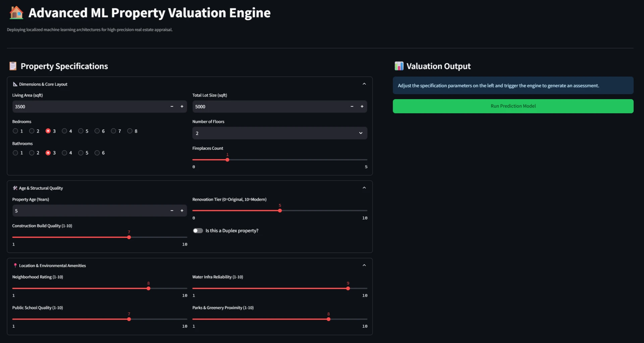Image resolution: width=644 pixels, height=343 pixels.
Task: Click the pin icon in Location header
Action: click(x=15, y=265)
